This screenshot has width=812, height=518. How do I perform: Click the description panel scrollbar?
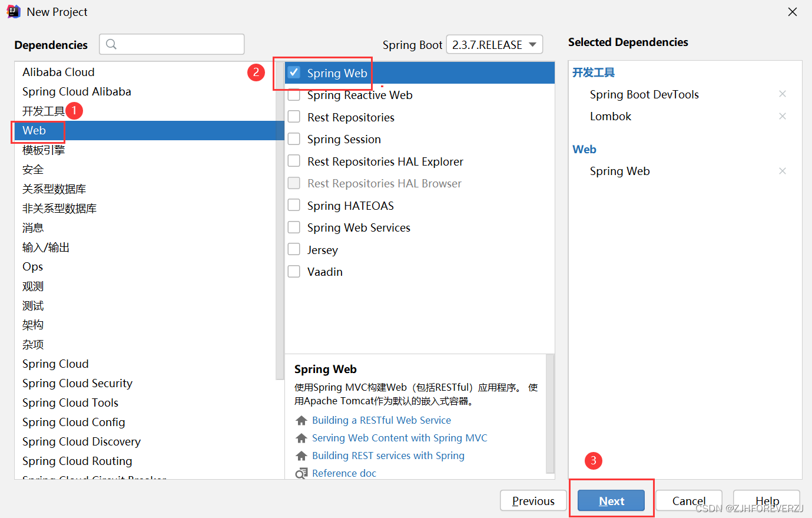tap(551, 413)
